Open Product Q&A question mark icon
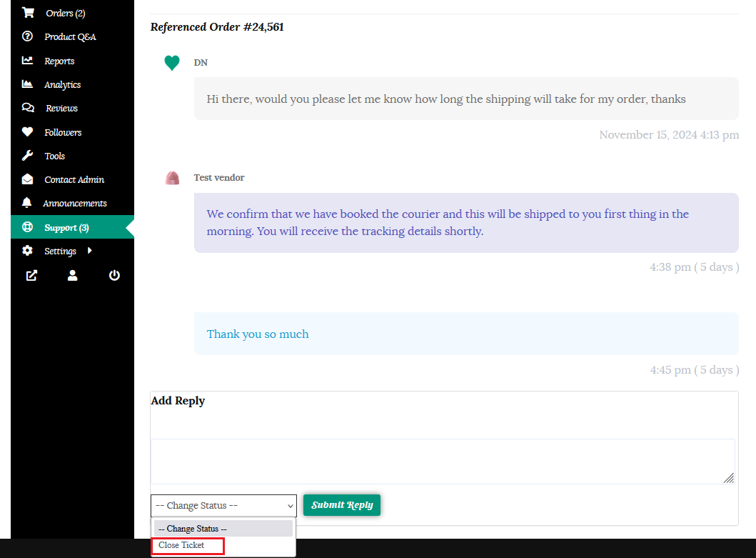Viewport: 756px width, 558px height. coord(28,36)
